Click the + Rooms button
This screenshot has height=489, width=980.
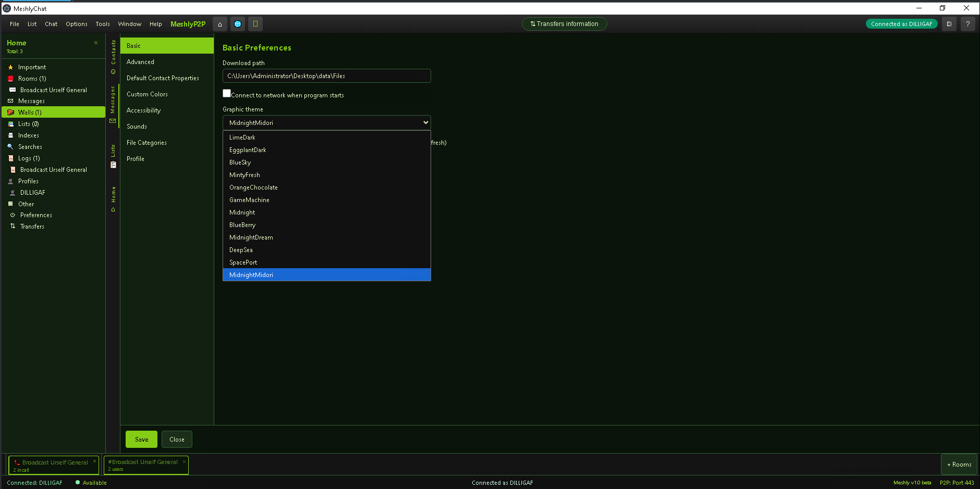point(959,465)
